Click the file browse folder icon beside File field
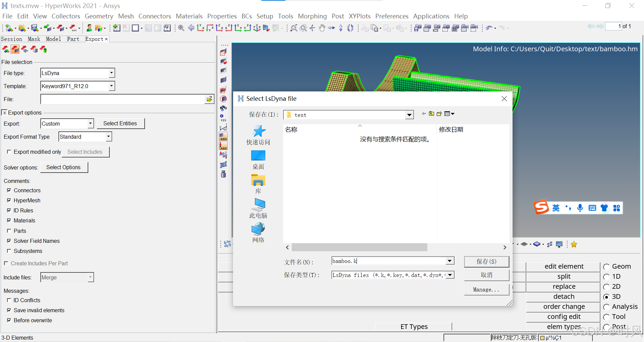644x342 pixels. [209, 99]
